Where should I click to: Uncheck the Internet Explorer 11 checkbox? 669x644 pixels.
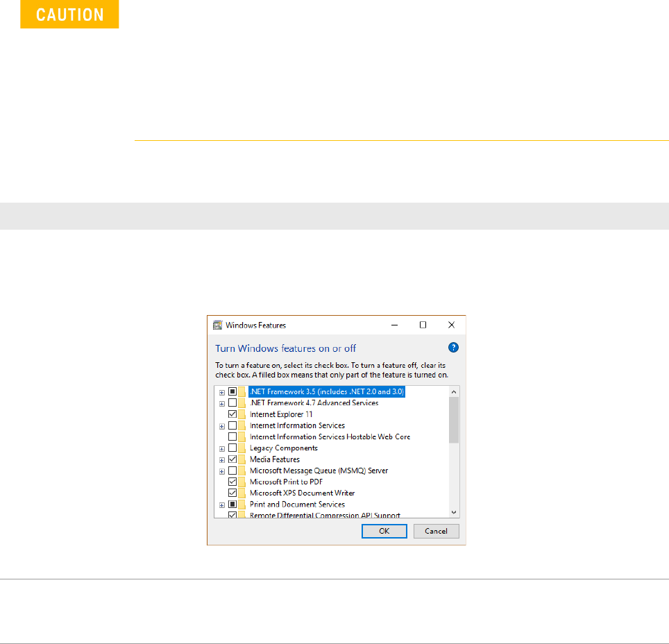(232, 414)
